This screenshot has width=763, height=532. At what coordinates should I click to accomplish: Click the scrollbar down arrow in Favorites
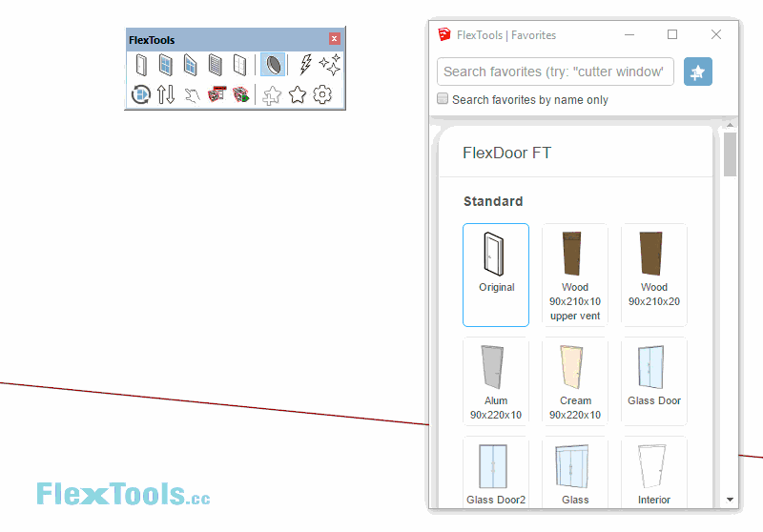click(x=731, y=499)
